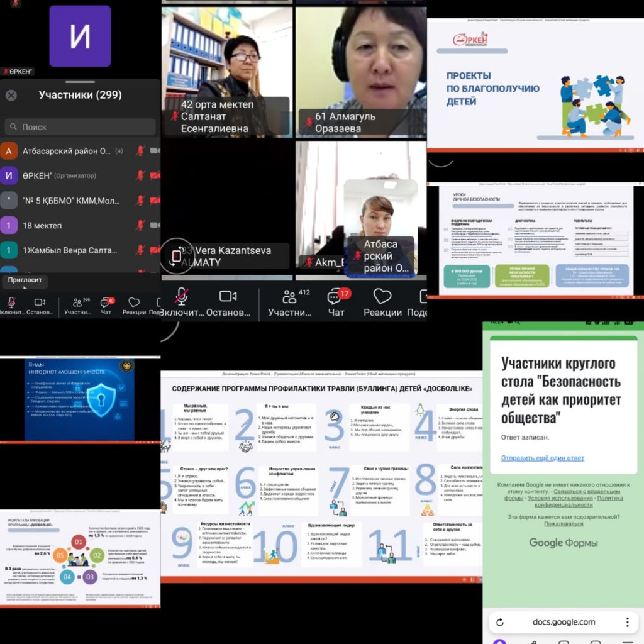This screenshot has width=644, height=644.
Task: Tap the camera icon beside 18 мектеп
Action: (155, 225)
